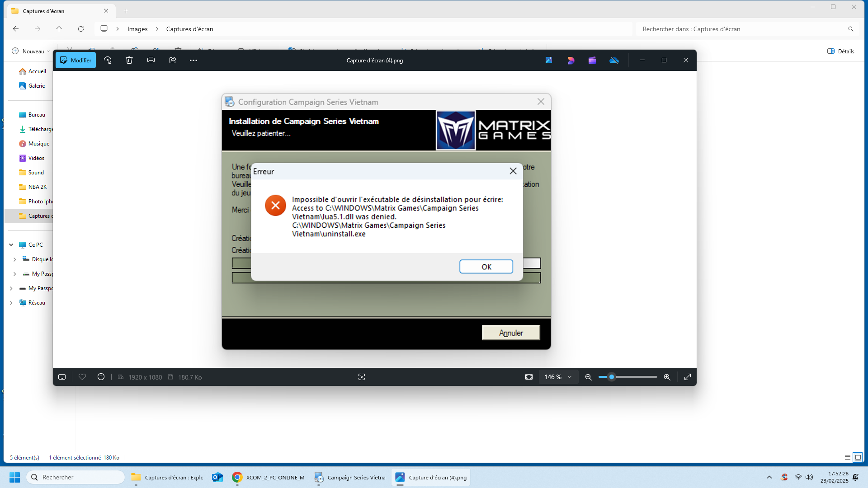
Task: Open the 146 % zoom dropdown
Action: pyautogui.click(x=558, y=377)
